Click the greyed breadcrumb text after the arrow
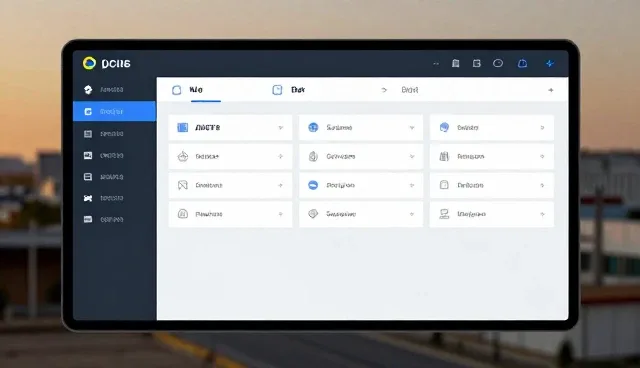The height and width of the screenshot is (368, 640). coord(409,90)
